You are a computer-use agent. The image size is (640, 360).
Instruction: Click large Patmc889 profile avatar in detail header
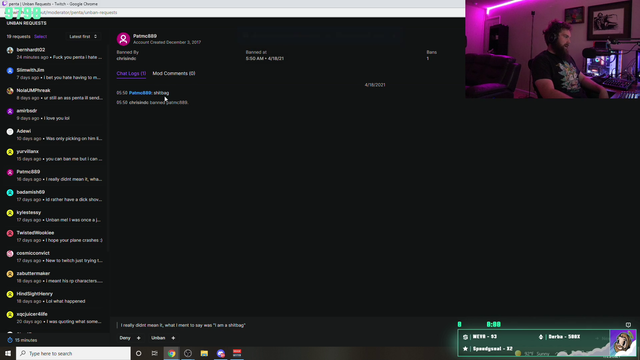pos(123,39)
